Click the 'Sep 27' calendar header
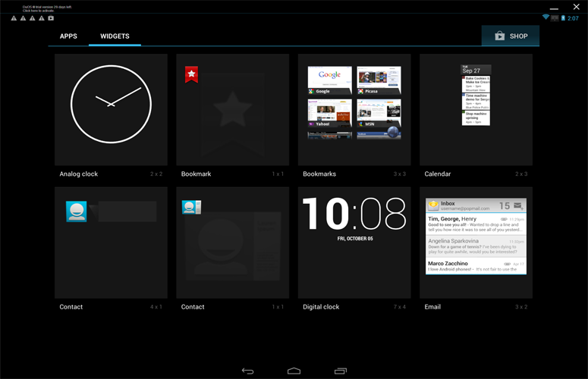Viewport: 588px width, 379px height. (x=476, y=70)
